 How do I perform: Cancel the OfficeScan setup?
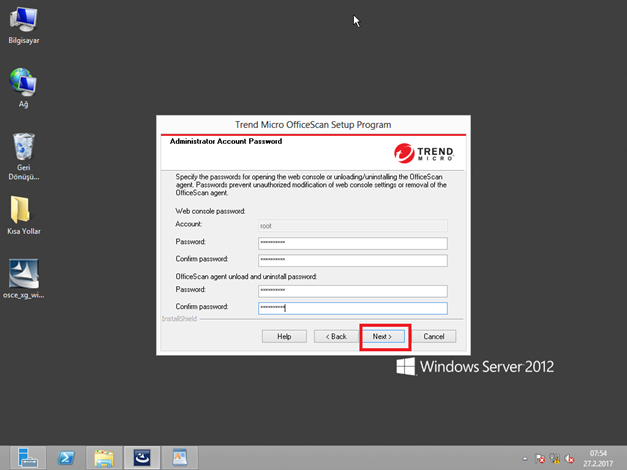(x=434, y=336)
